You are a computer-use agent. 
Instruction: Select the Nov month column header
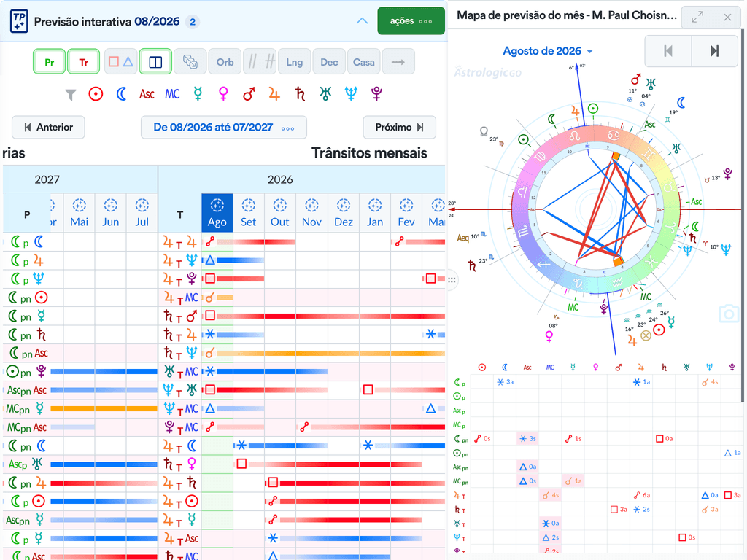click(311, 213)
